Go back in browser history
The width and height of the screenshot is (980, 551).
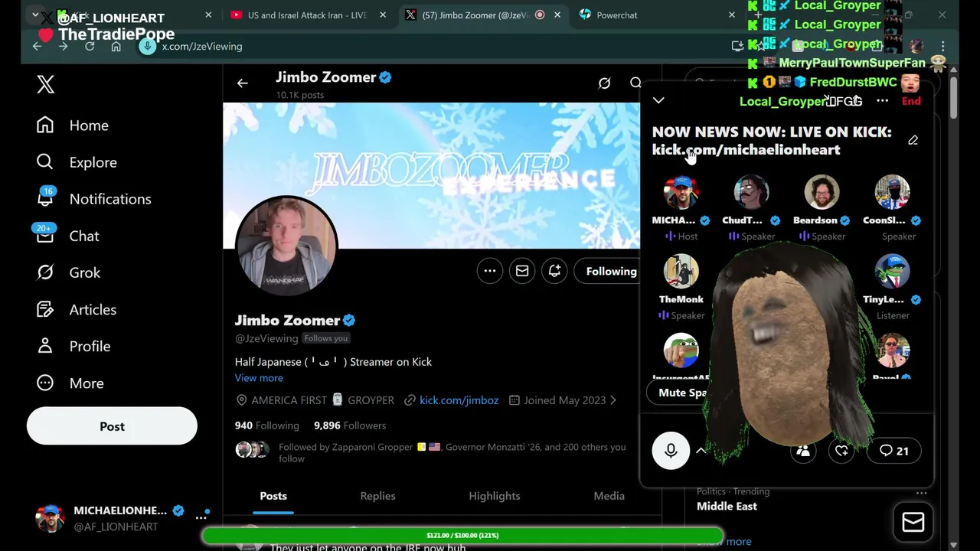(x=37, y=47)
